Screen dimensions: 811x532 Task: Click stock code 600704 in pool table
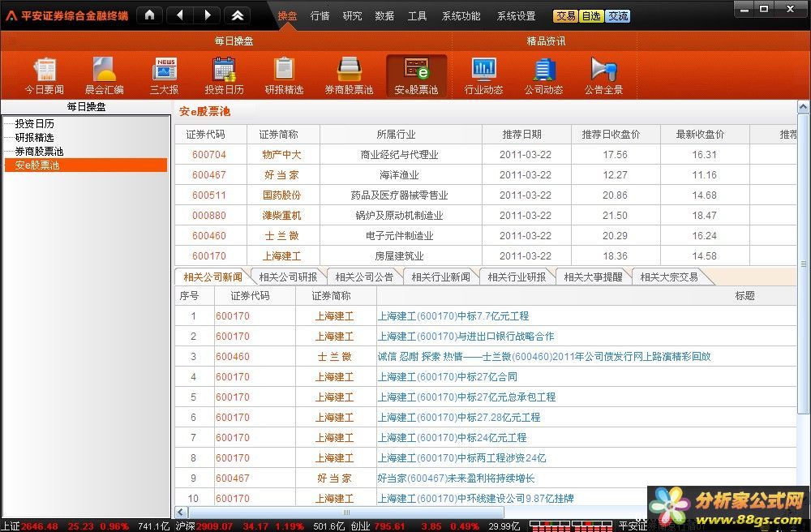(209, 155)
